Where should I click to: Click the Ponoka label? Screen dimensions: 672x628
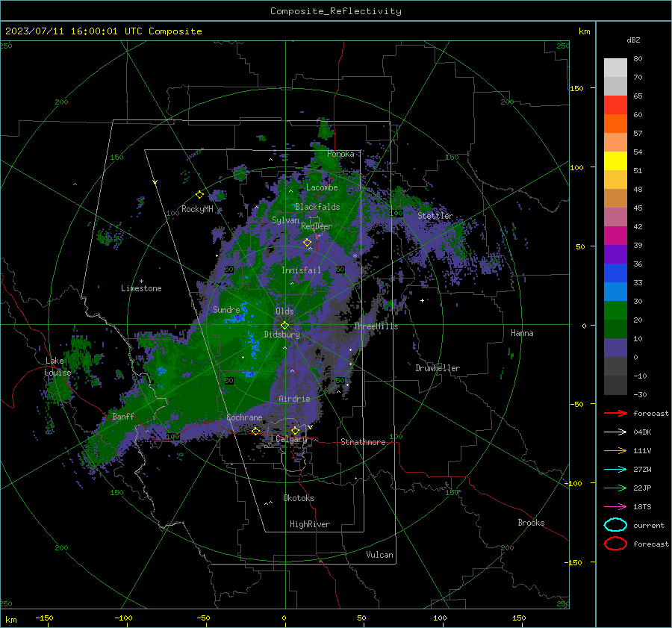click(340, 154)
